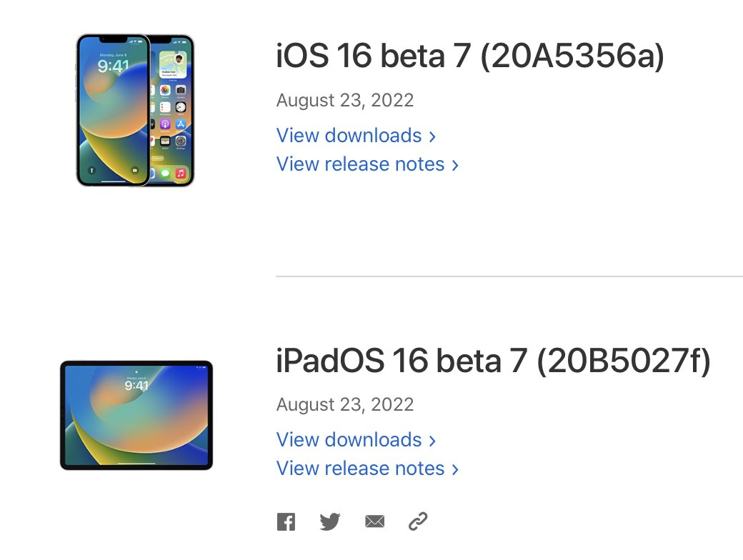
Task: Click the iPad lock screen thumbnail
Action: point(136,415)
